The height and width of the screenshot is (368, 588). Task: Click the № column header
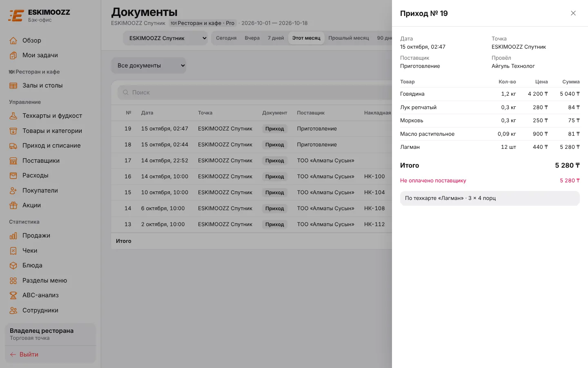point(129,113)
